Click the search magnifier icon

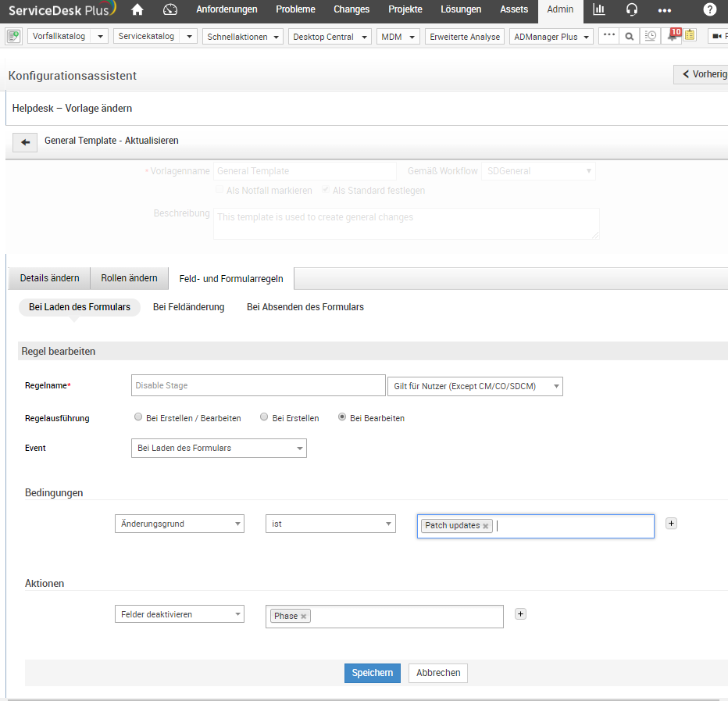pyautogui.click(x=629, y=37)
